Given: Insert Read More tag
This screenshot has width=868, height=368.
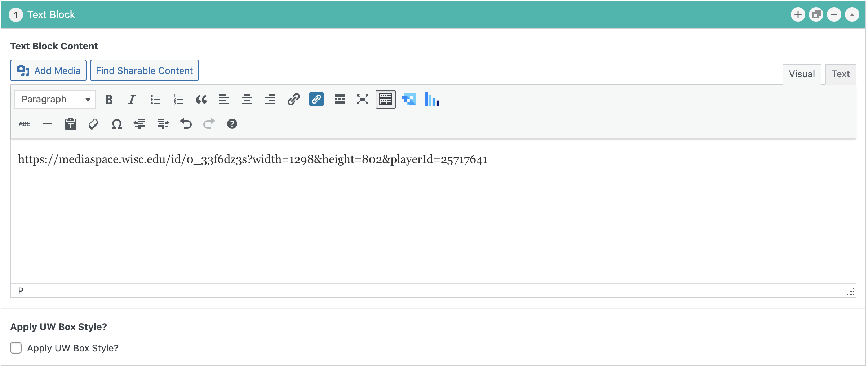Looking at the screenshot, I should (340, 100).
